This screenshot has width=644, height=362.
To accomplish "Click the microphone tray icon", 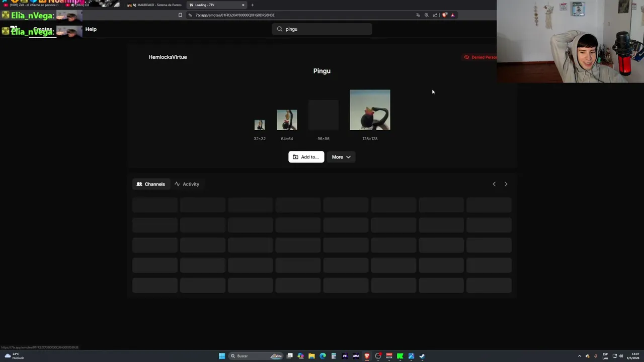I will pyautogui.click(x=596, y=356).
